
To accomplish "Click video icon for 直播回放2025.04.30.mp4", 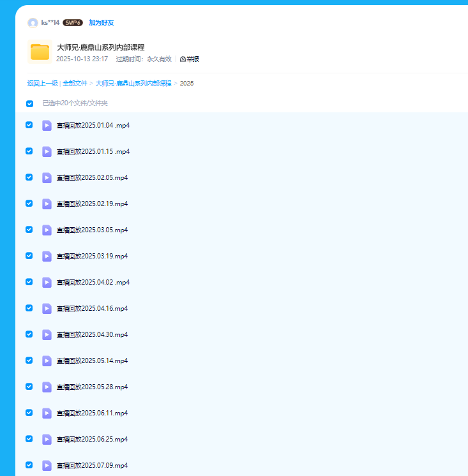I will pyautogui.click(x=47, y=334).
